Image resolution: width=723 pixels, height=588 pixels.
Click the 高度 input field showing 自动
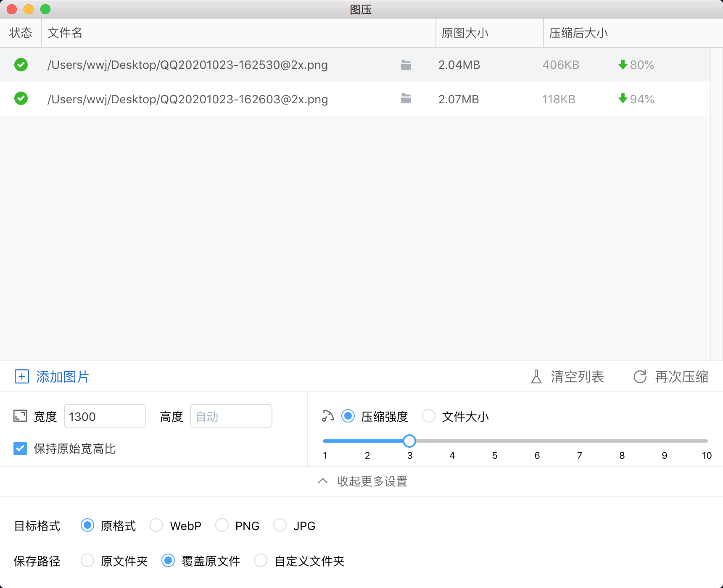[231, 416]
